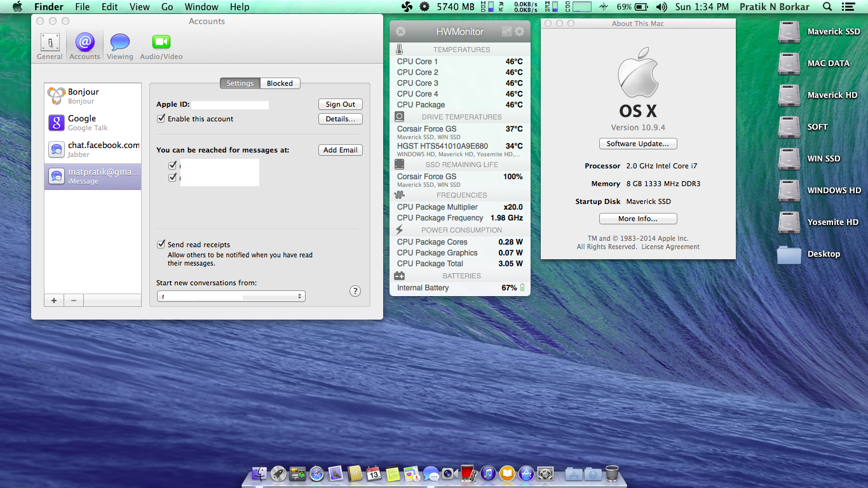This screenshot has width=868, height=488.
Task: Open account Details
Action: pos(341,119)
